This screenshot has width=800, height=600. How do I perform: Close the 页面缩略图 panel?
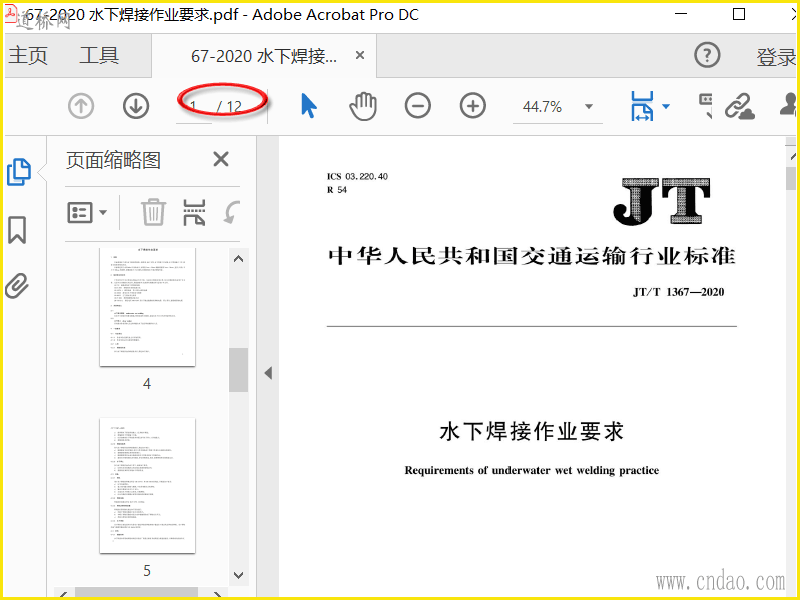coord(221,159)
